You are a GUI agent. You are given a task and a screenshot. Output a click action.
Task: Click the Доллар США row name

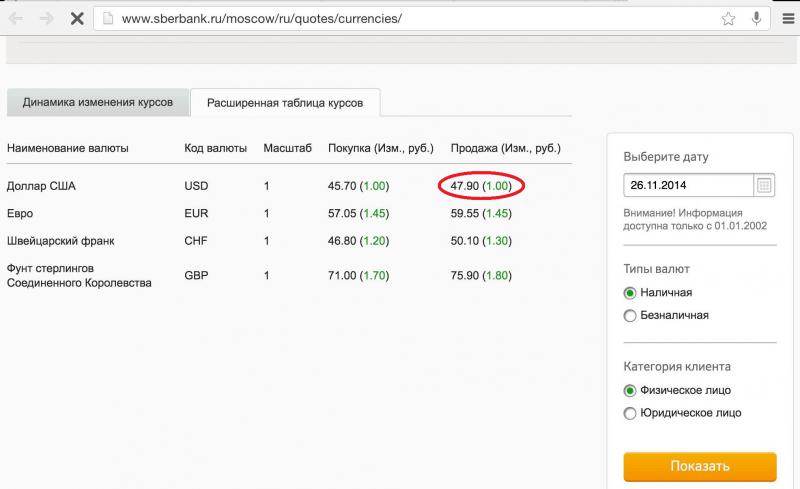(x=41, y=186)
